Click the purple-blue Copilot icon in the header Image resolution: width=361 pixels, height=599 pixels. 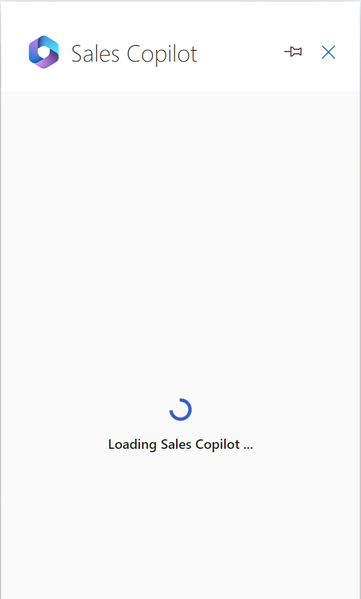[44, 52]
